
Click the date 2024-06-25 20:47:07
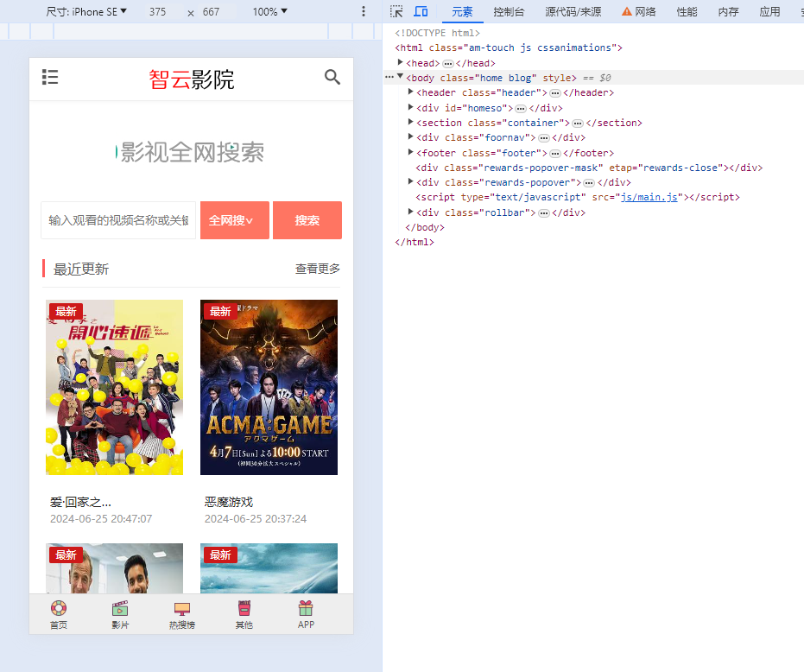101,518
